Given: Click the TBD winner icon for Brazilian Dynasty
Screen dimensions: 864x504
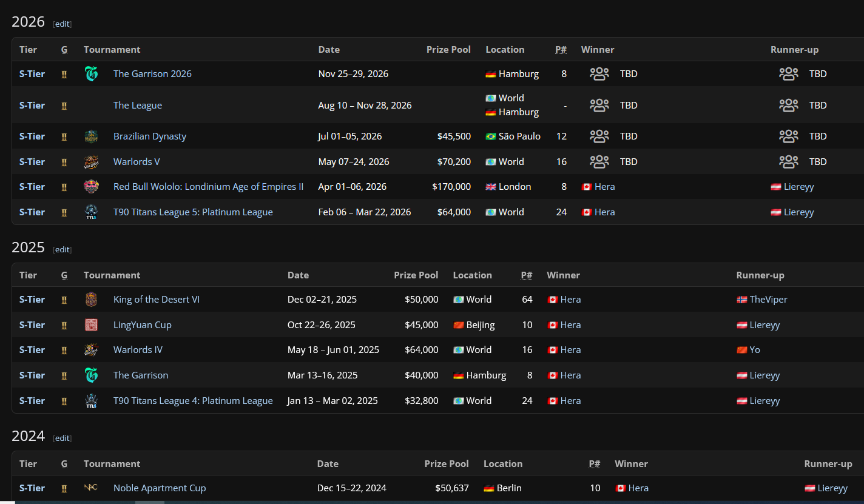Looking at the screenshot, I should 599,136.
